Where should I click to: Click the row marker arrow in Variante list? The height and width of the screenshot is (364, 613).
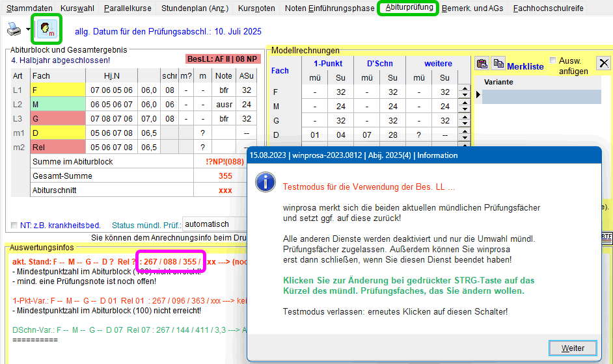pos(479,96)
